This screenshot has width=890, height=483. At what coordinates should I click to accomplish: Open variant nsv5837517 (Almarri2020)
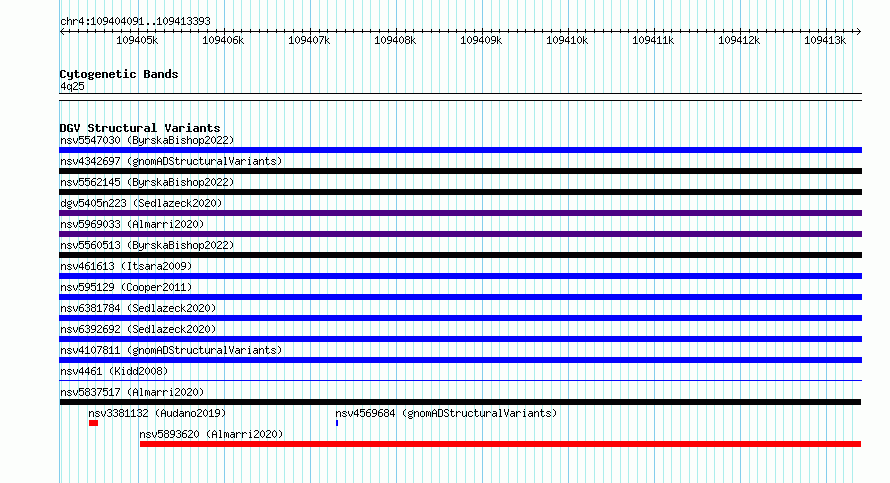(132, 392)
